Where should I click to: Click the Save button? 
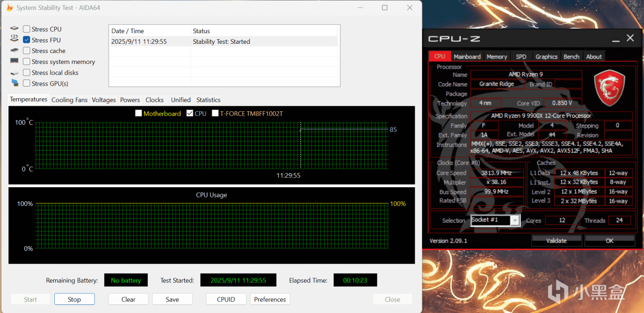pyautogui.click(x=172, y=299)
